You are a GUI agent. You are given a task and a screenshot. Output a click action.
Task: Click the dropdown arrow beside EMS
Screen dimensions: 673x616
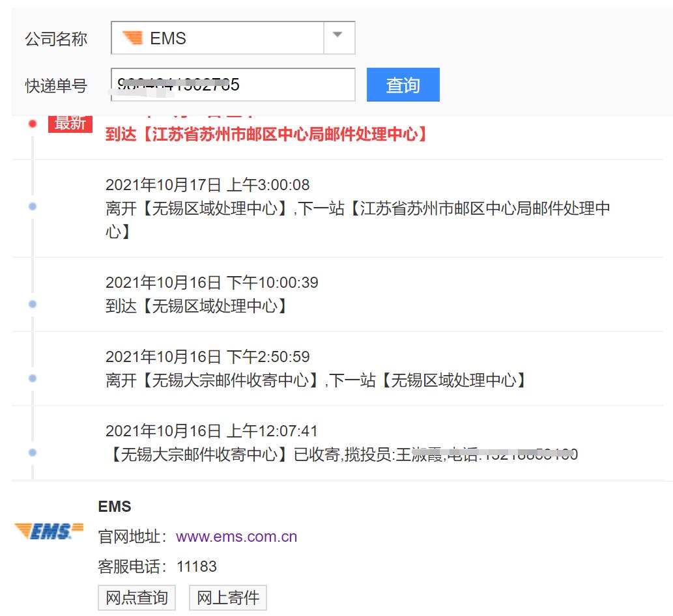[337, 38]
